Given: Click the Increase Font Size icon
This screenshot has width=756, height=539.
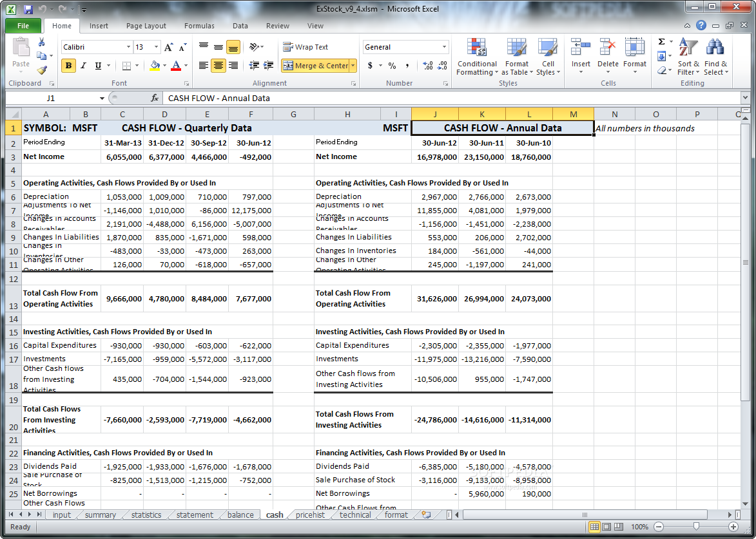Looking at the screenshot, I should click(x=168, y=47).
